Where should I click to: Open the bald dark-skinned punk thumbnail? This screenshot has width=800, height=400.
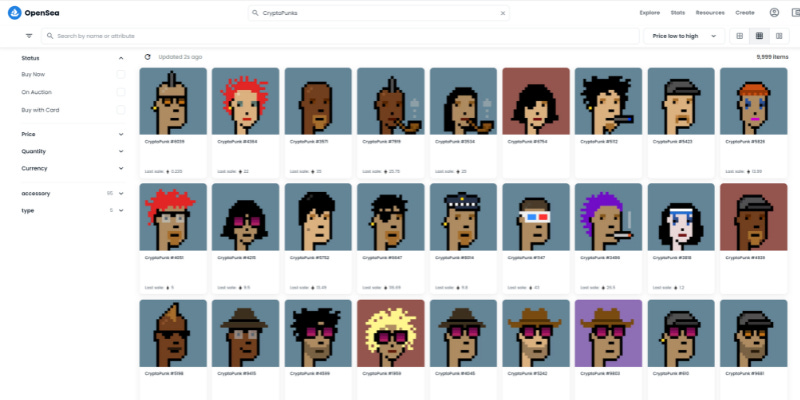pos(318,101)
